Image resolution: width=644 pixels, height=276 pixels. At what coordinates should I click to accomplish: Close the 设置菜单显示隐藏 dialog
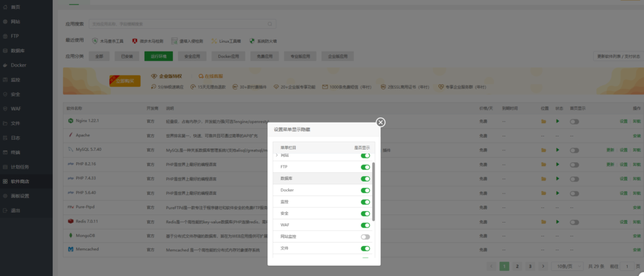(x=380, y=122)
